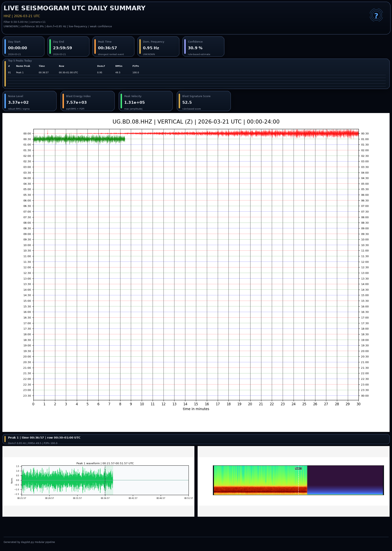Select the Peak Velocity 1.31e+05 card
The image size is (392, 551).
click(146, 101)
